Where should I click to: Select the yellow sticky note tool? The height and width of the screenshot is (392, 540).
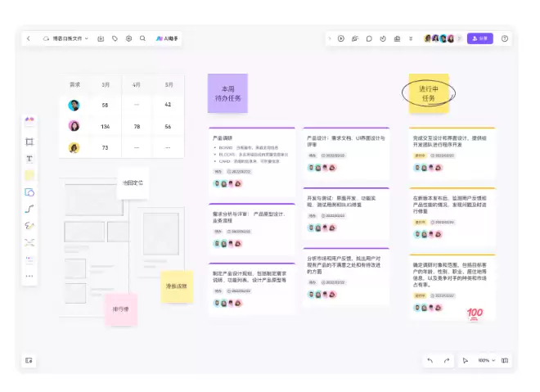pyautogui.click(x=29, y=175)
